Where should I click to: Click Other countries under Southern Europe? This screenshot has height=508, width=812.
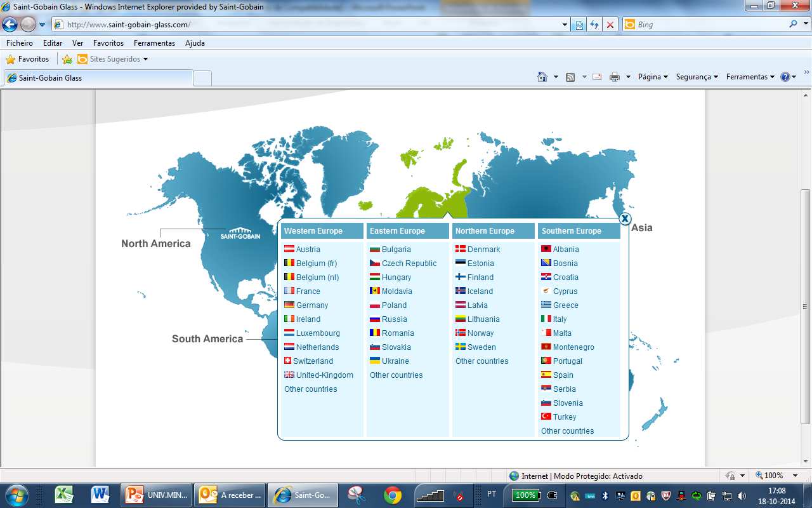click(x=568, y=431)
